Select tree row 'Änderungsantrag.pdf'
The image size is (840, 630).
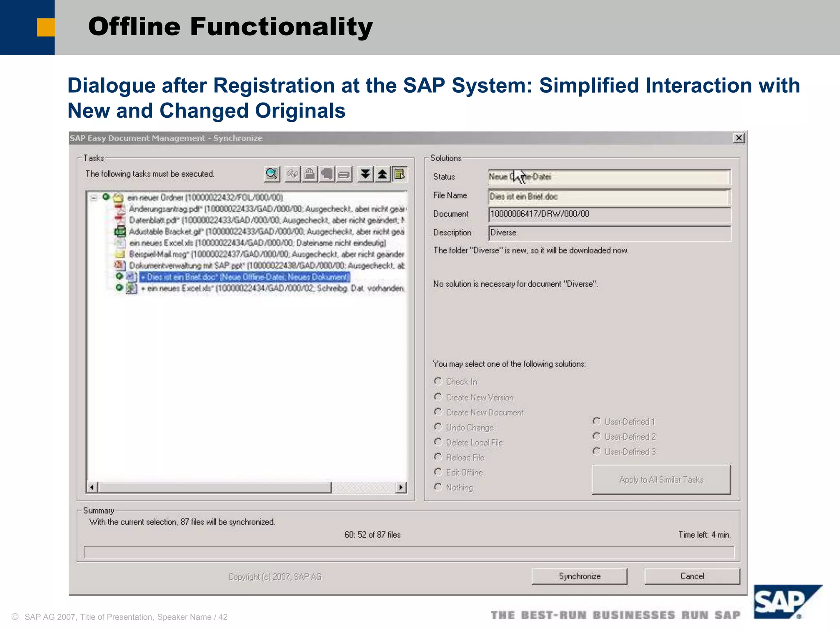(267, 209)
